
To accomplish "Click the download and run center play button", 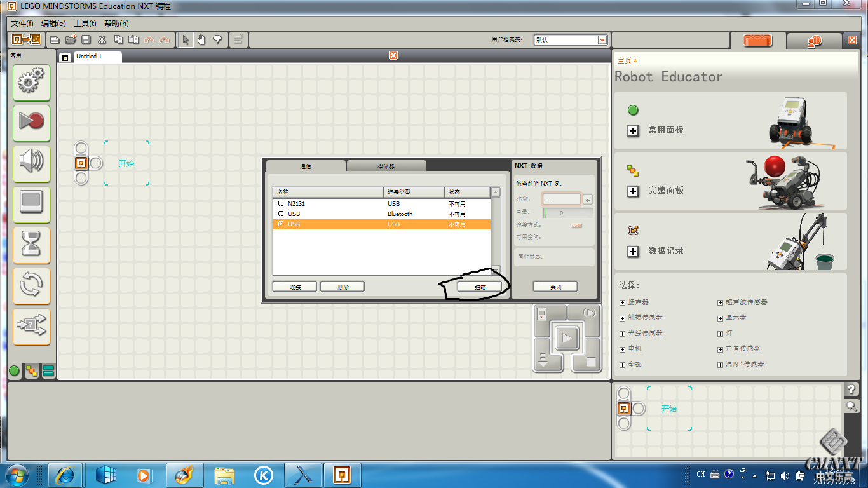I will click(x=567, y=338).
